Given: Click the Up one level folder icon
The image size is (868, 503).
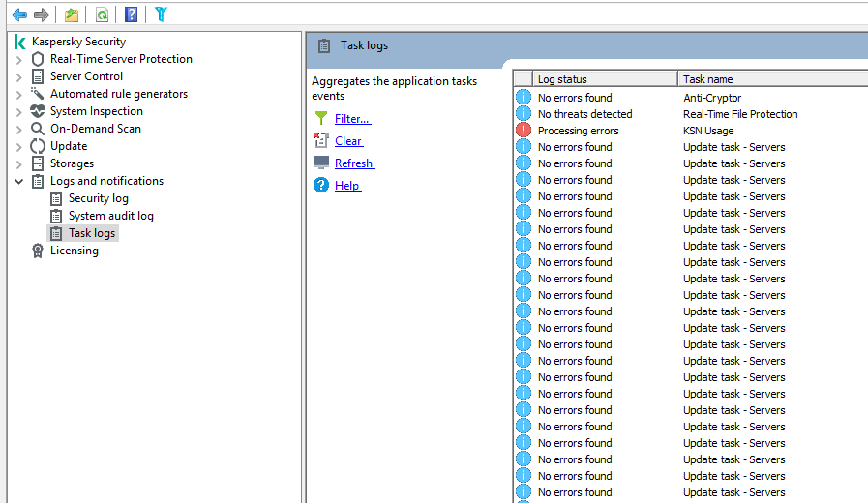Looking at the screenshot, I should pyautogui.click(x=72, y=15).
